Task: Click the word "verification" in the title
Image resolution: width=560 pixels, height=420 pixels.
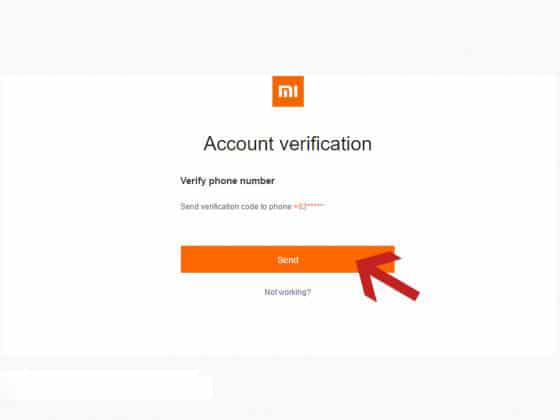Action: [x=326, y=144]
